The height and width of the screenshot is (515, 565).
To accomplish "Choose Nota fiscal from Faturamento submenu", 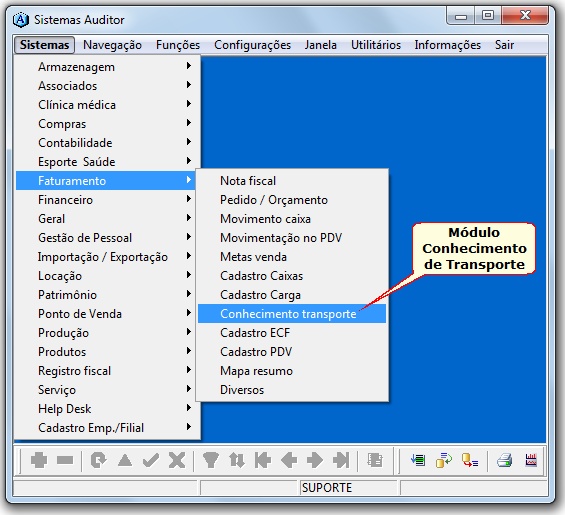I will tap(292, 181).
